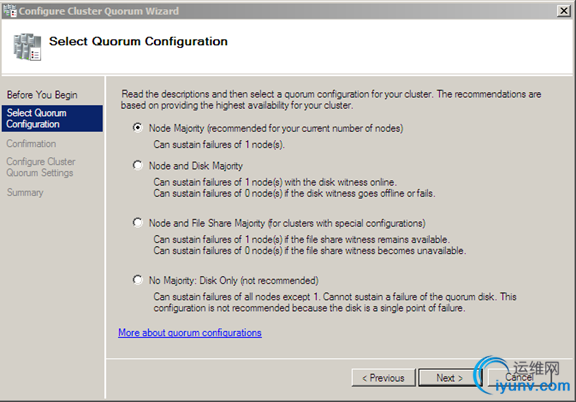The image size is (576, 402).
Task: Open Configure Cluster Quorum Settings step
Action: tap(41, 167)
